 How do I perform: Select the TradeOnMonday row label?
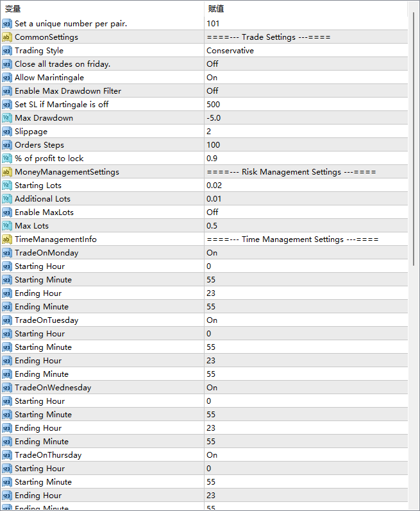[47, 253]
